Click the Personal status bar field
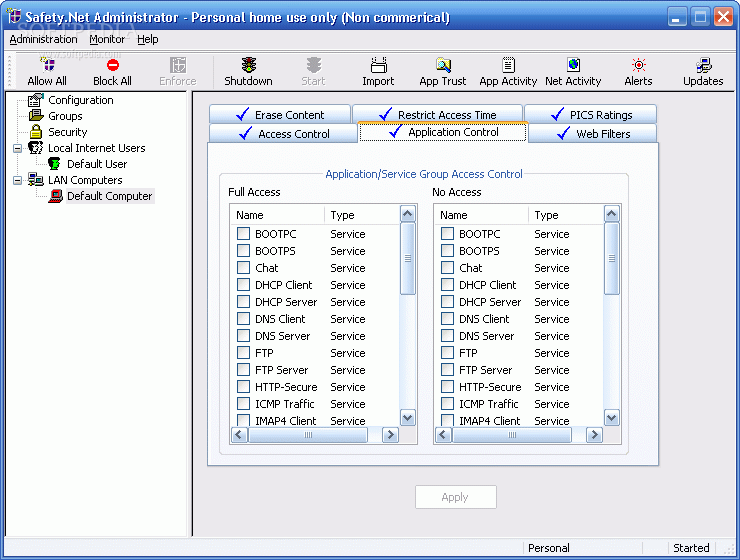 tap(582, 548)
